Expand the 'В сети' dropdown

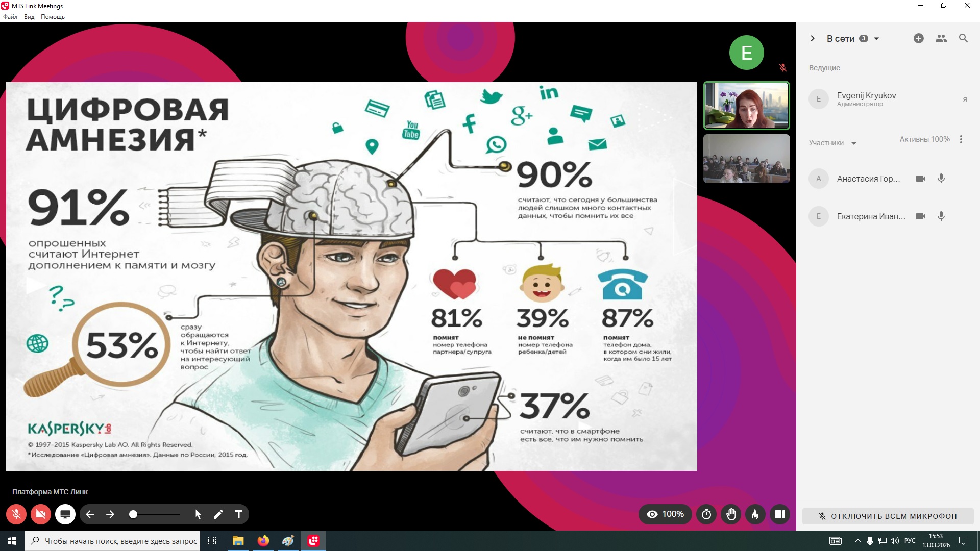point(876,39)
